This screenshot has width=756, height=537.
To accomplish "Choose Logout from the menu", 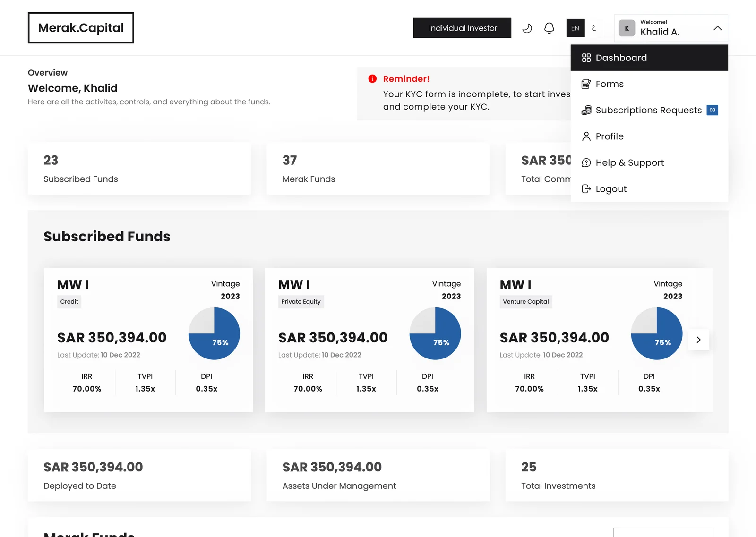I will coord(649,189).
